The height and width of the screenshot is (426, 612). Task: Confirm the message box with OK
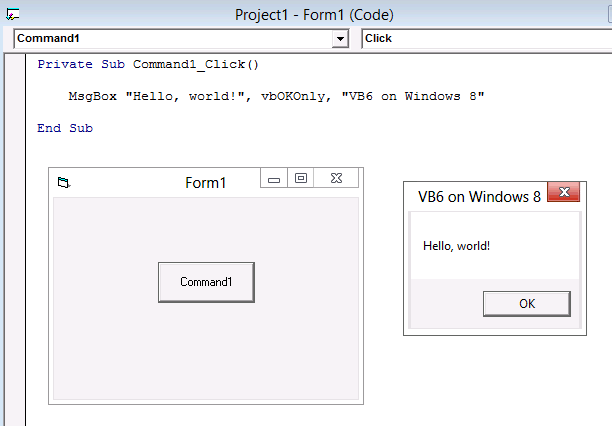pyautogui.click(x=527, y=304)
